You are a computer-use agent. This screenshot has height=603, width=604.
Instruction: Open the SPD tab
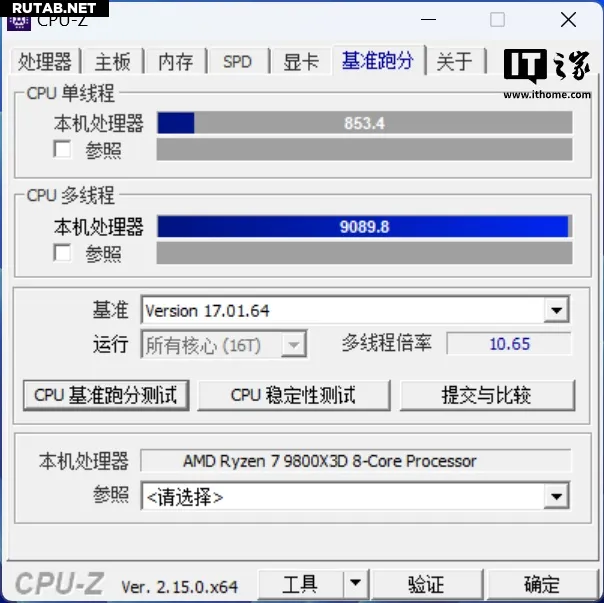[237, 62]
